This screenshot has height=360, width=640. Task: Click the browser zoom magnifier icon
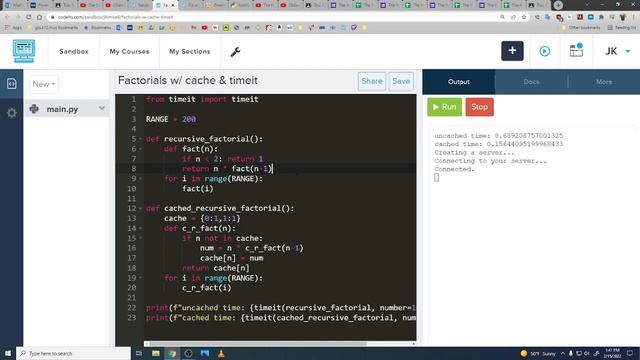(x=502, y=17)
